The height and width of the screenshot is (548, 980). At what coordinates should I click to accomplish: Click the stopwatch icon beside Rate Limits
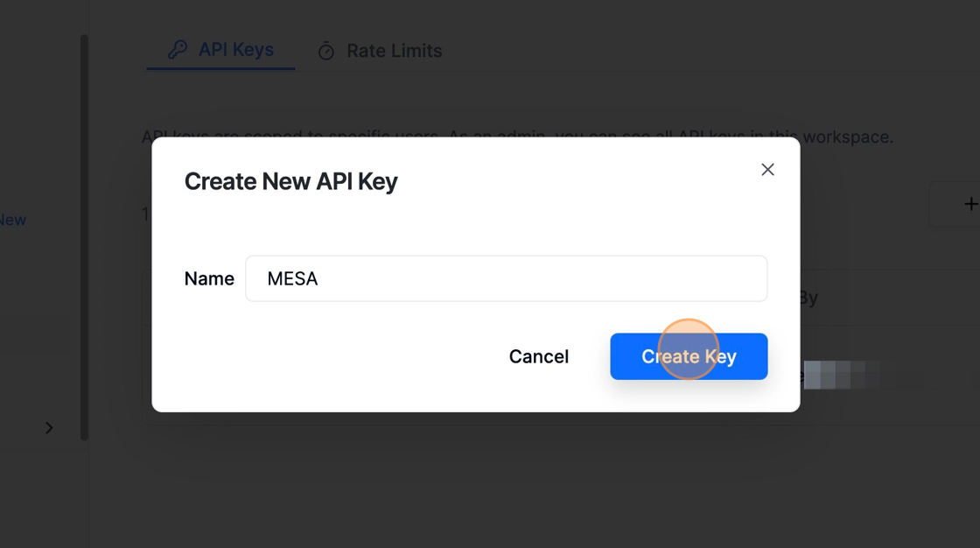[326, 52]
